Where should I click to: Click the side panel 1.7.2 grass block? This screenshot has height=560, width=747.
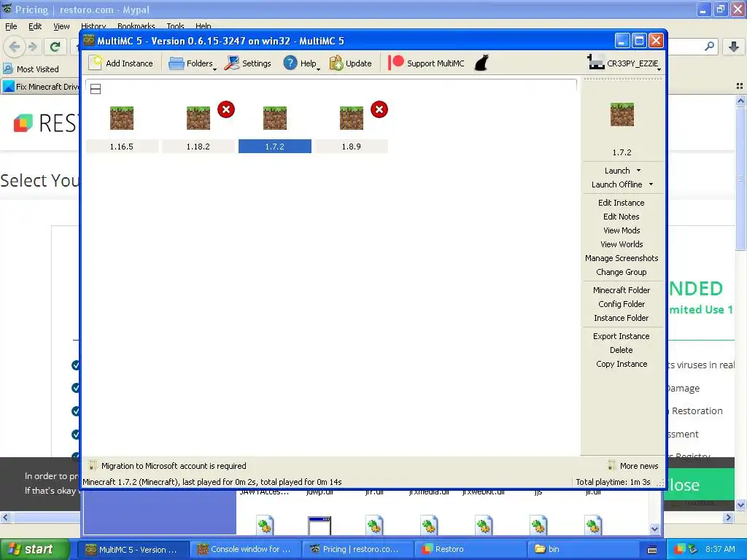pos(622,114)
